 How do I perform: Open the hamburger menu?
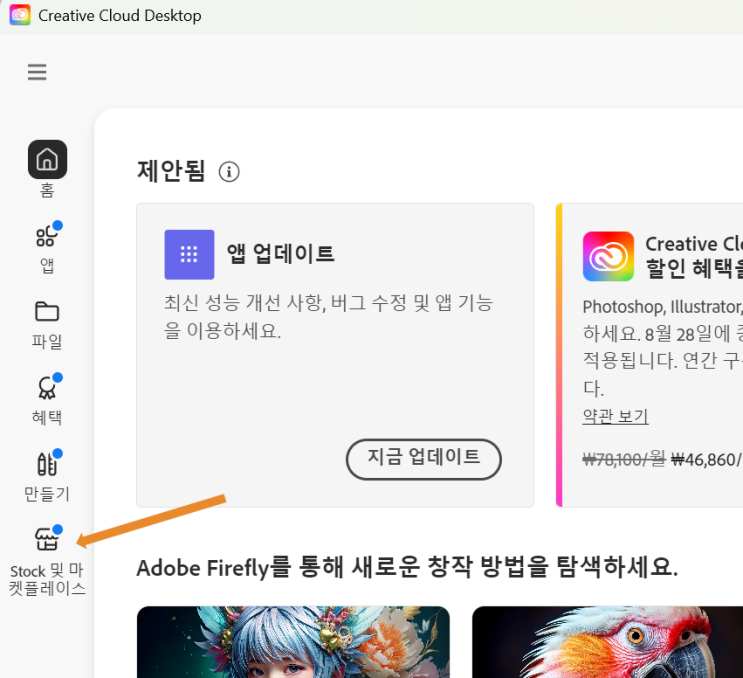(x=37, y=72)
